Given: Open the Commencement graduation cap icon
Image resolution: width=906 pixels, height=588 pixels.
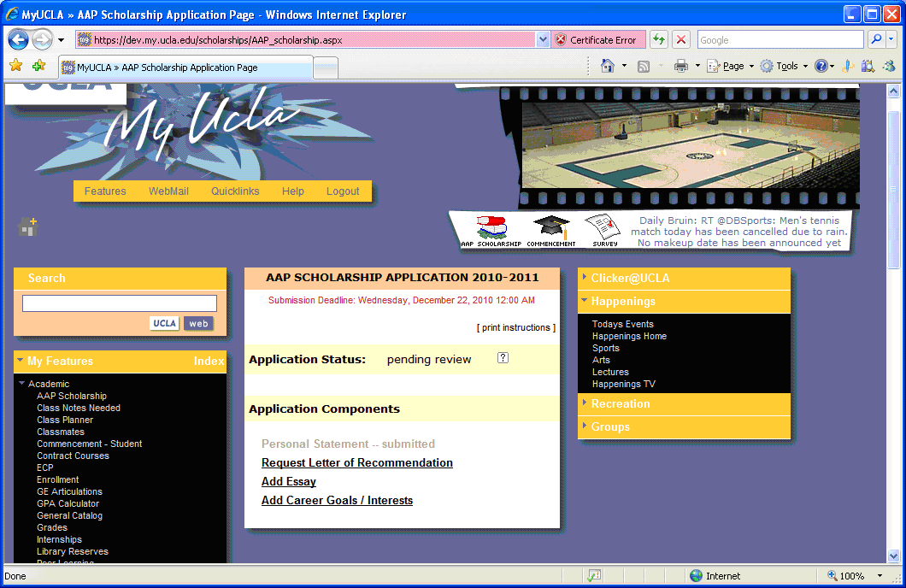Looking at the screenshot, I should point(550,227).
